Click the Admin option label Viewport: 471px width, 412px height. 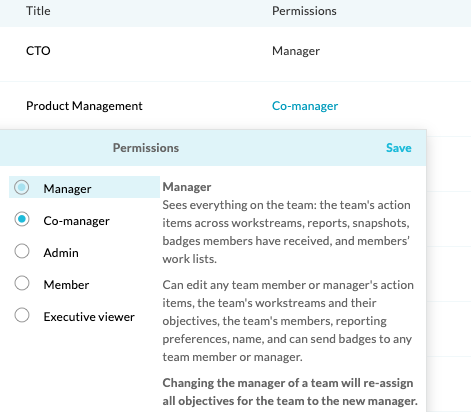click(x=61, y=253)
